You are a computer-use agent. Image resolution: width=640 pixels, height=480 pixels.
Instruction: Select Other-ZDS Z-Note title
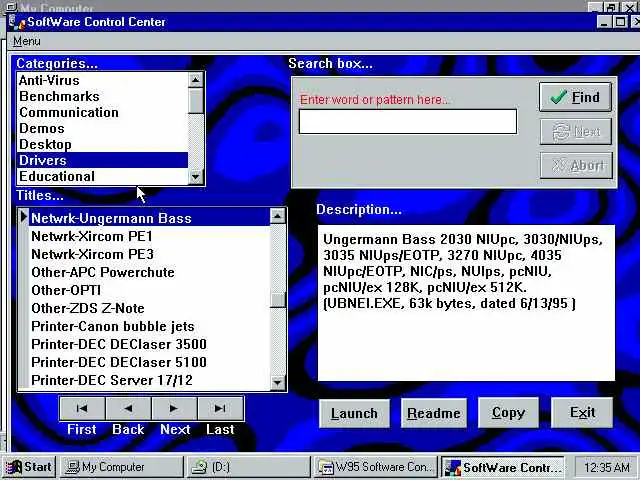pyautogui.click(x=150, y=308)
